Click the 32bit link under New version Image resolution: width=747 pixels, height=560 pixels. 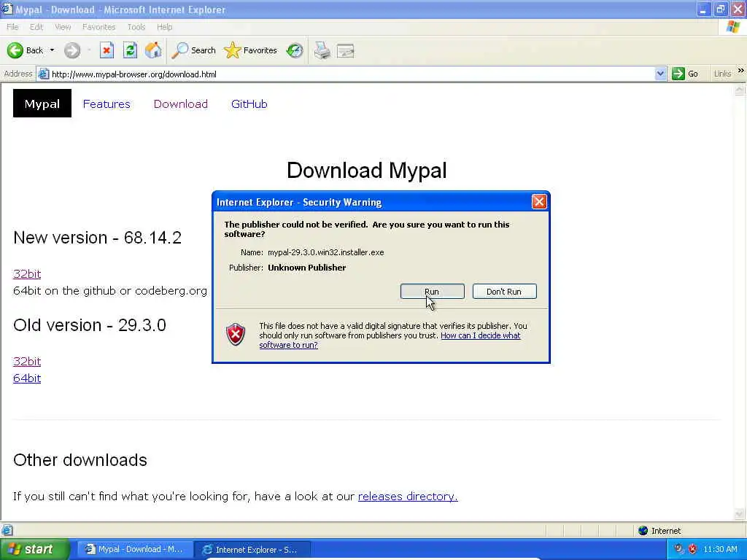[x=27, y=274]
